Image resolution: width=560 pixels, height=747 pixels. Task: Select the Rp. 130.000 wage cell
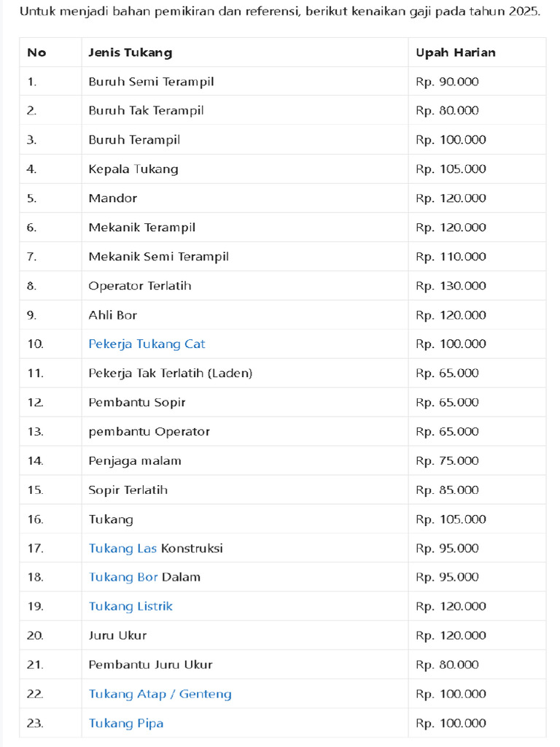pos(451,286)
